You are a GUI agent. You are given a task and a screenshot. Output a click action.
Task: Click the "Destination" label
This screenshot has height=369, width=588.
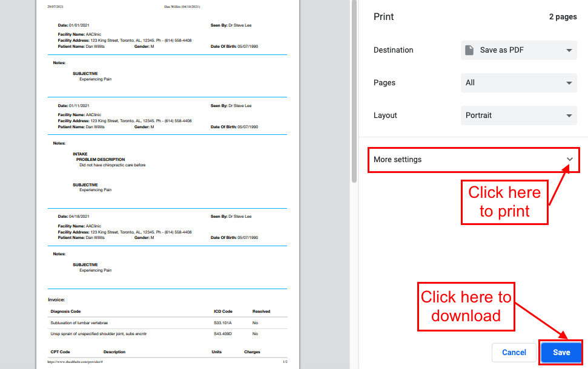[394, 50]
